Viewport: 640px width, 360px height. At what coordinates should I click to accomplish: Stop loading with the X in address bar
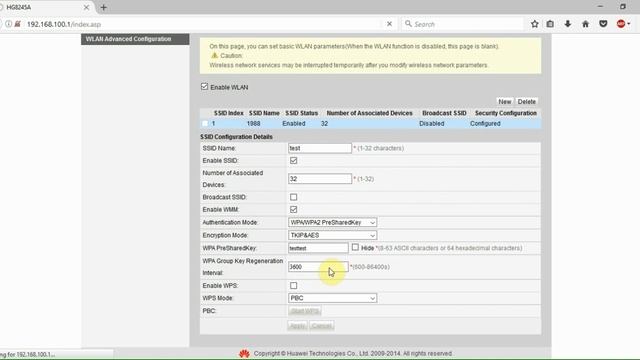click(389, 24)
